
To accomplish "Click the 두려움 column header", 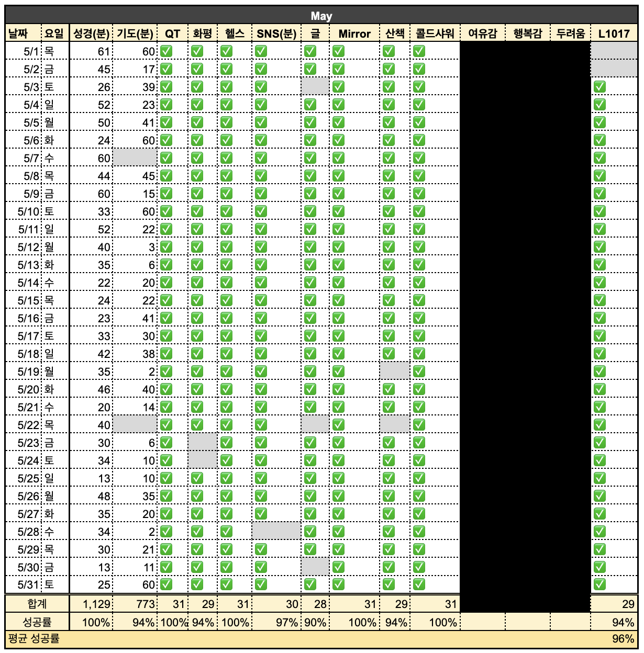I will coord(571,33).
